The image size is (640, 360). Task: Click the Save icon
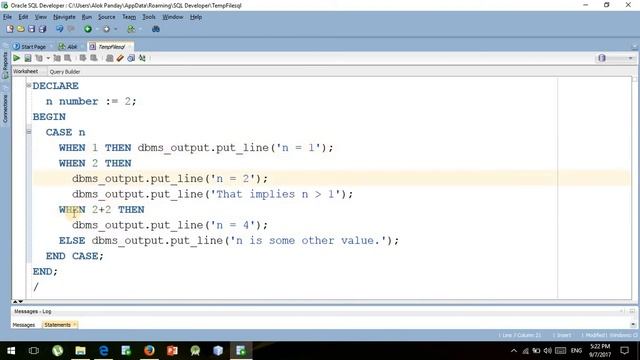[x=31, y=29]
